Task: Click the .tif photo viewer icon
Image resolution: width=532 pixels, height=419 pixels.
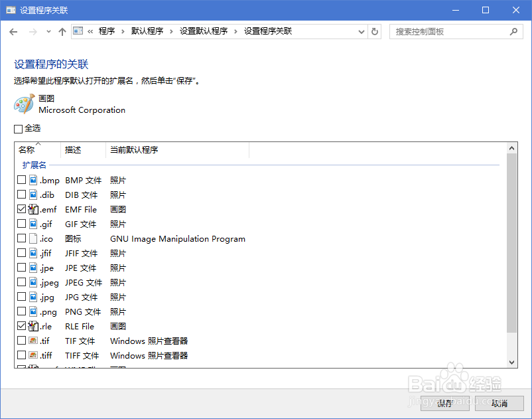Action: pyautogui.click(x=32, y=341)
